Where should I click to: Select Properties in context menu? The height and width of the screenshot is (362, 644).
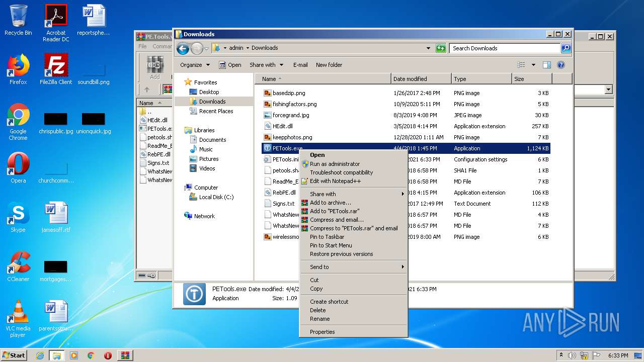pyautogui.click(x=353, y=332)
